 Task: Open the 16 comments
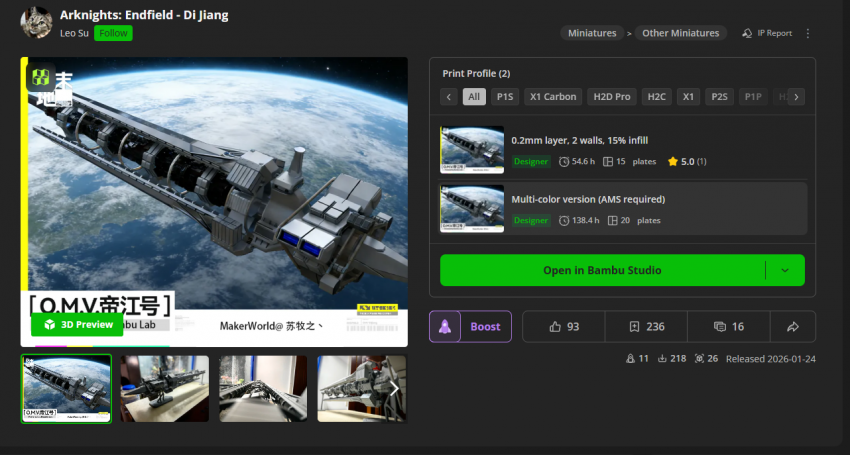pos(729,326)
